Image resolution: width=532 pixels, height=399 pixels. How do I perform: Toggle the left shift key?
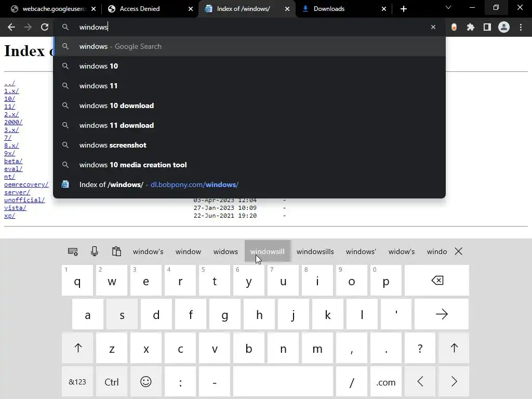(x=78, y=348)
